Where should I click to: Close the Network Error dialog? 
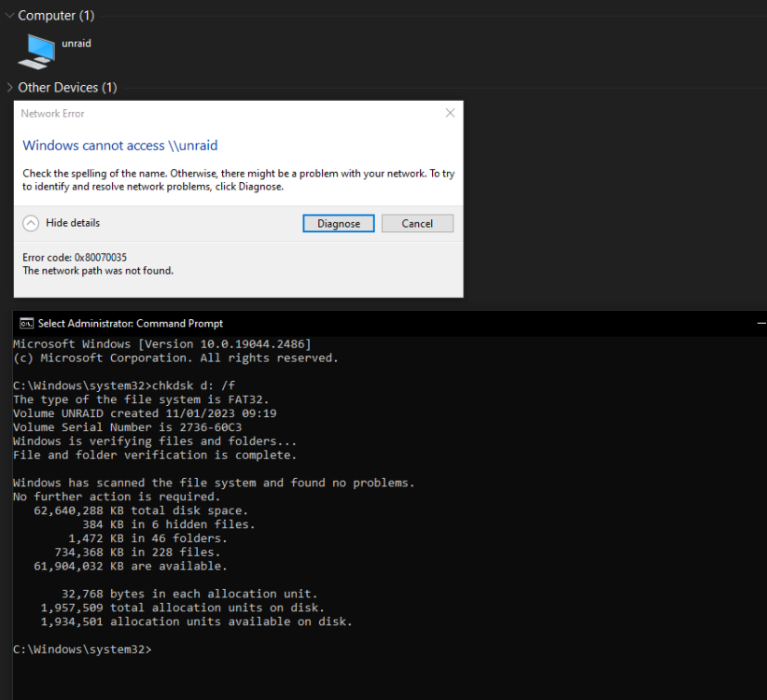[x=450, y=113]
